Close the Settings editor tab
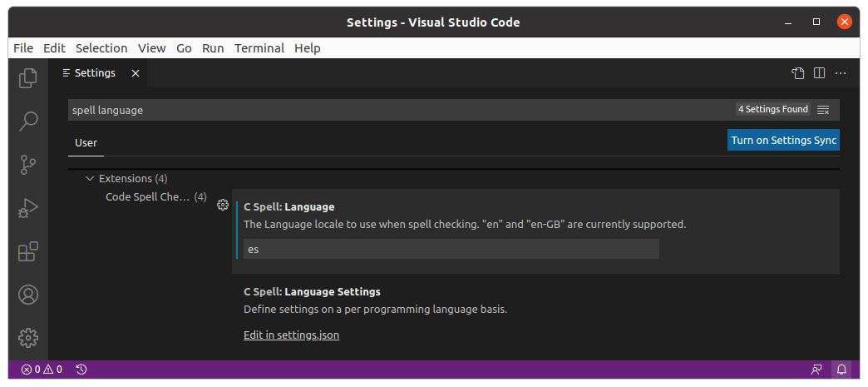The height and width of the screenshot is (387, 868). (135, 73)
